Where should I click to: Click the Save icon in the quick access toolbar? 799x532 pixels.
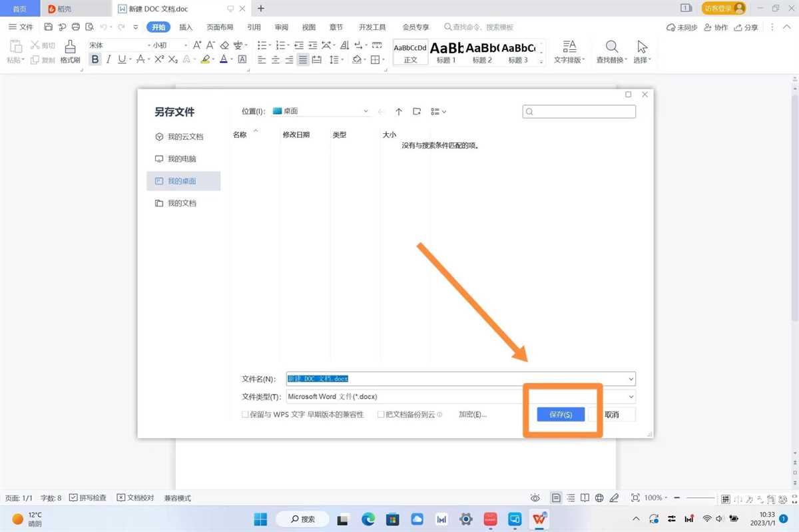[48, 27]
